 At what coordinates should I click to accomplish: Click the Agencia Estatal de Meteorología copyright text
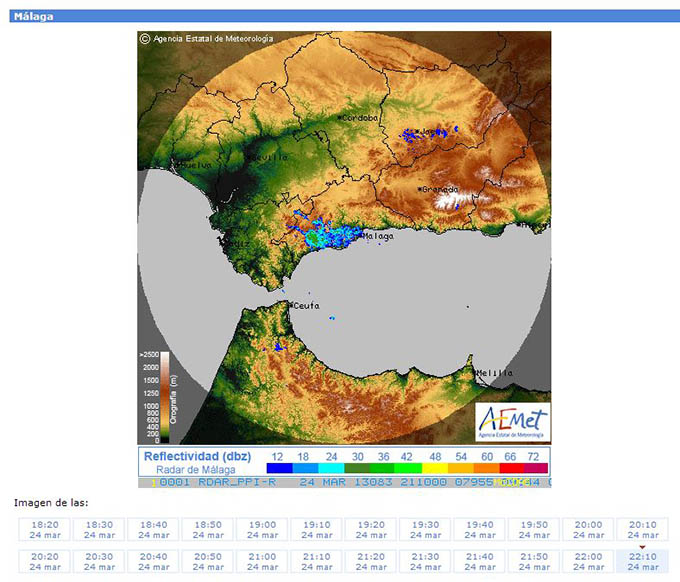pyautogui.click(x=212, y=39)
